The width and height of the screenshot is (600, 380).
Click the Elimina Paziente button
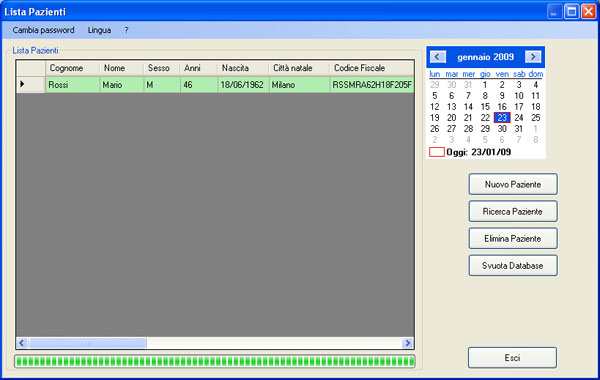pyautogui.click(x=513, y=238)
